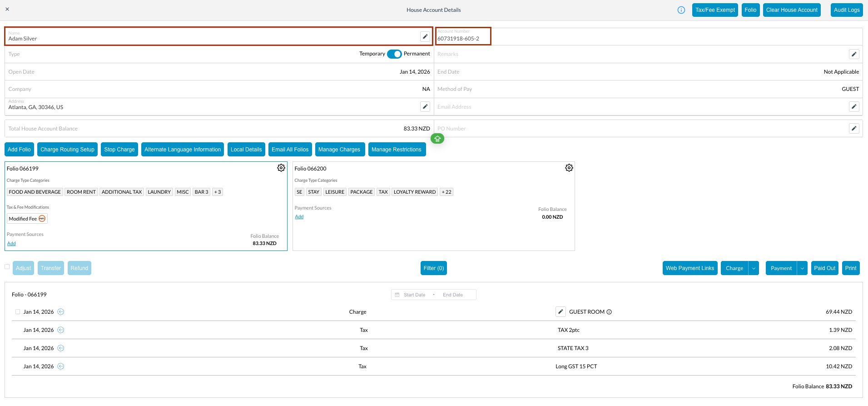Edit the GUEST ROOM charge pencil icon
Screen dimensions: 868x406
pos(560,312)
